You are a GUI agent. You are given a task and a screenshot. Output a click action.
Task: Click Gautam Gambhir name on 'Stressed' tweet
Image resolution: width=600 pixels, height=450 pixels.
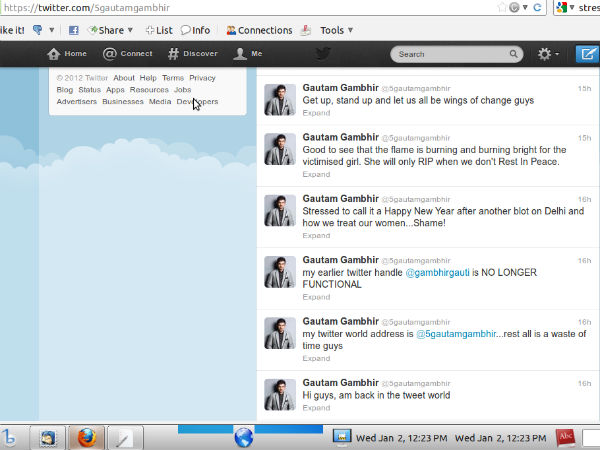pos(341,199)
